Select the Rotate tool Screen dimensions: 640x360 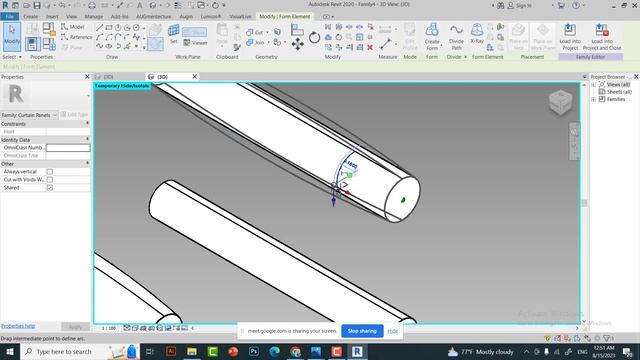(x=314, y=38)
